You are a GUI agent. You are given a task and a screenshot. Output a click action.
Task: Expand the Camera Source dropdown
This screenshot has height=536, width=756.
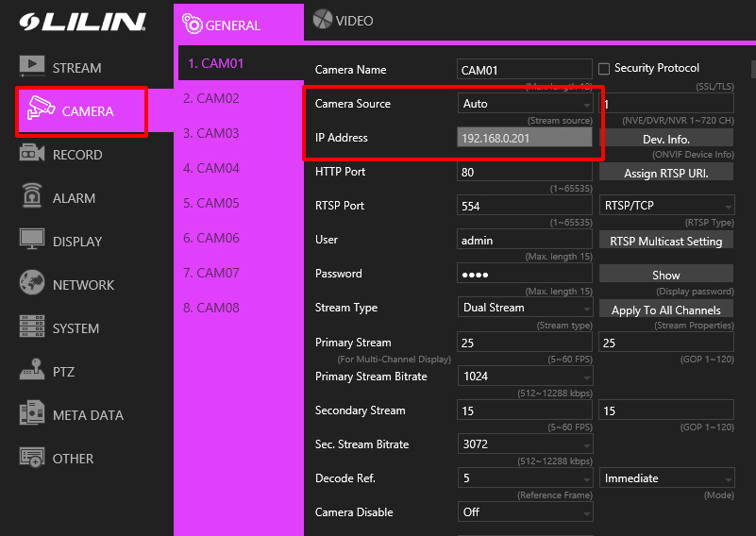(525, 104)
